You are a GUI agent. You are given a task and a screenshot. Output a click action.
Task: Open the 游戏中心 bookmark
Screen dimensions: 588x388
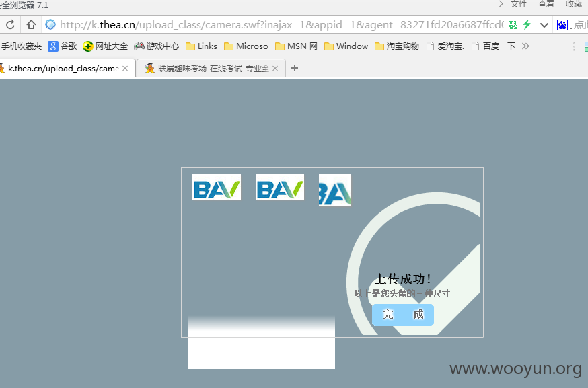click(x=156, y=46)
